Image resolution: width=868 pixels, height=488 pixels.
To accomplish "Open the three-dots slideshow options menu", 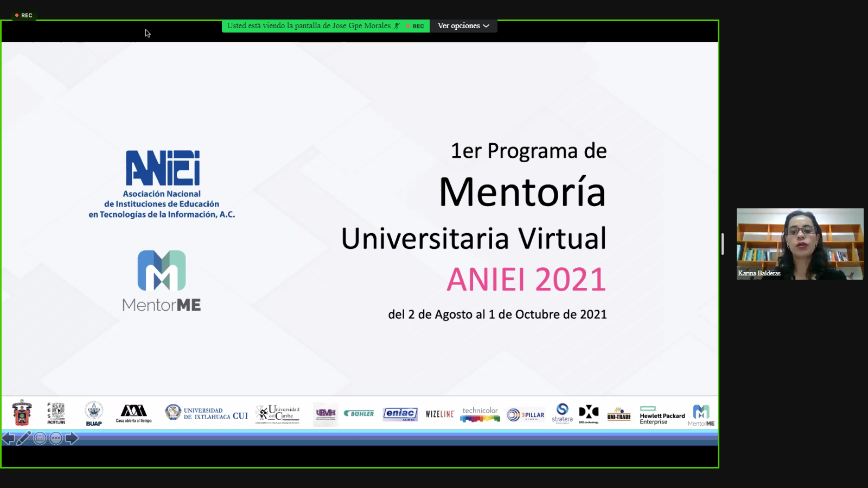I will click(56, 438).
